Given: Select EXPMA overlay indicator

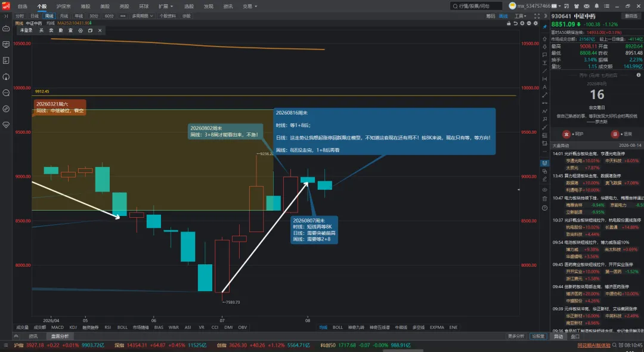Looking at the screenshot, I should 437,328.
